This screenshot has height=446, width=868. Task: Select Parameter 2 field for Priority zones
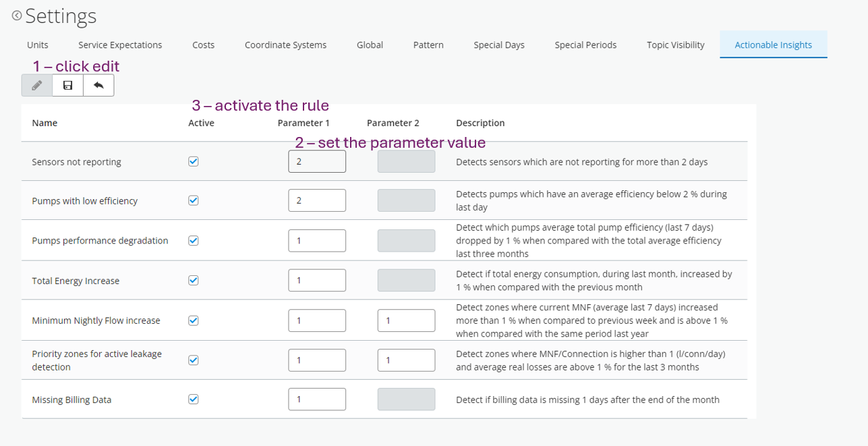pos(406,360)
